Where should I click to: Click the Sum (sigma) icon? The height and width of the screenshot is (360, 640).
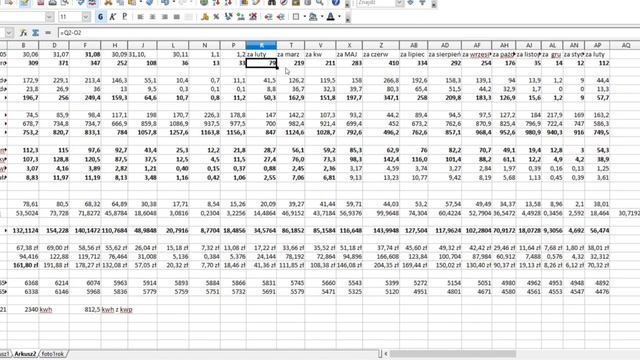(x=36, y=33)
